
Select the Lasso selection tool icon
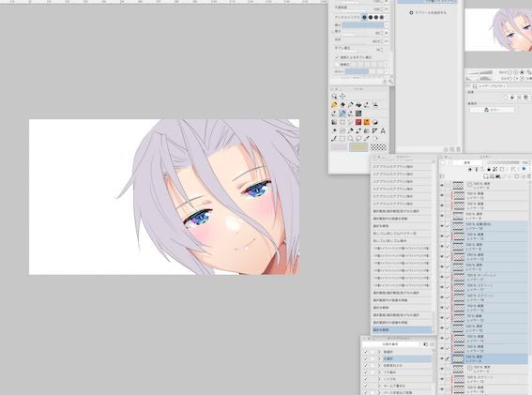[358, 139]
